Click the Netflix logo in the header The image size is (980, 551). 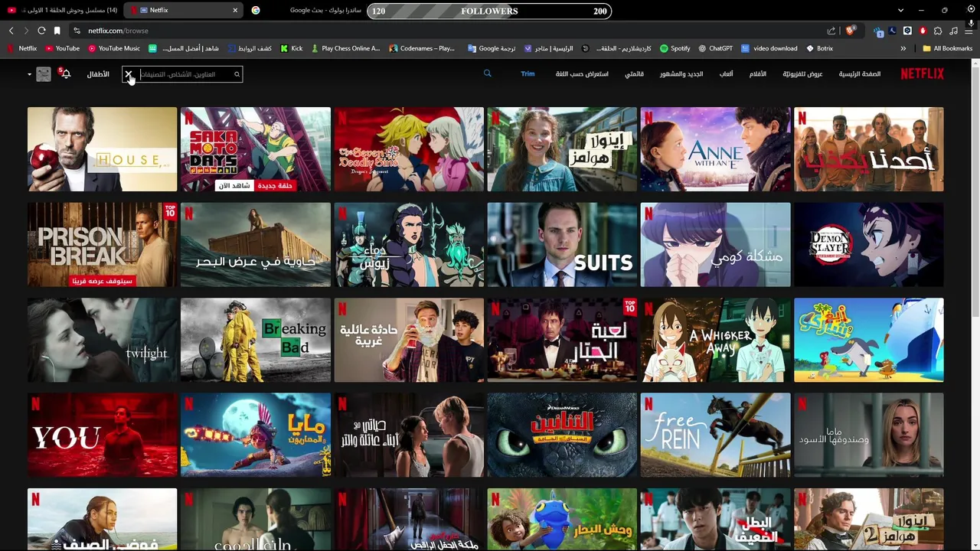click(x=922, y=73)
